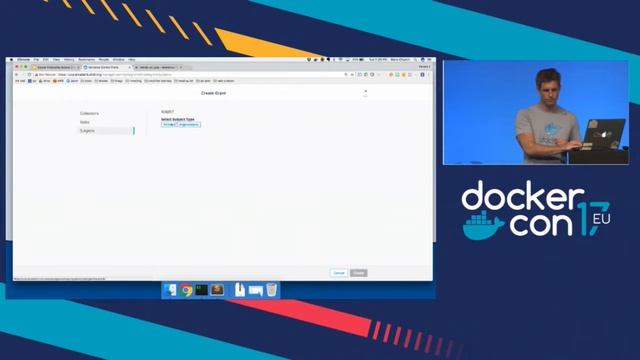Select Subjects in the Create Grant sidebar
The height and width of the screenshot is (360, 640).
coord(106,131)
